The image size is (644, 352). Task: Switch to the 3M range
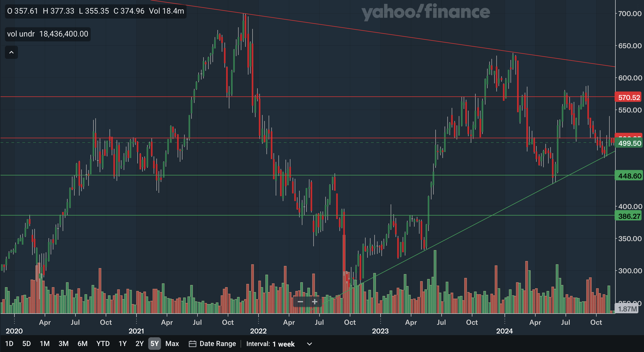pyautogui.click(x=63, y=344)
